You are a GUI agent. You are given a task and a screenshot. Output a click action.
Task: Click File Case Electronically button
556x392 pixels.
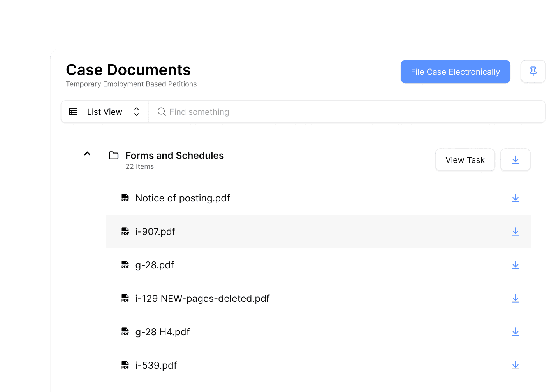(x=455, y=72)
